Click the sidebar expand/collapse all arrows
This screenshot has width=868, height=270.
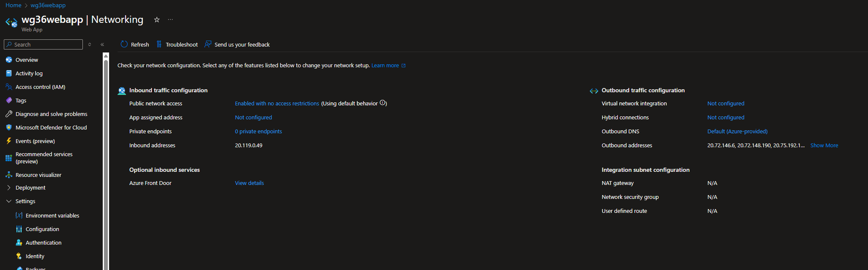(90, 44)
